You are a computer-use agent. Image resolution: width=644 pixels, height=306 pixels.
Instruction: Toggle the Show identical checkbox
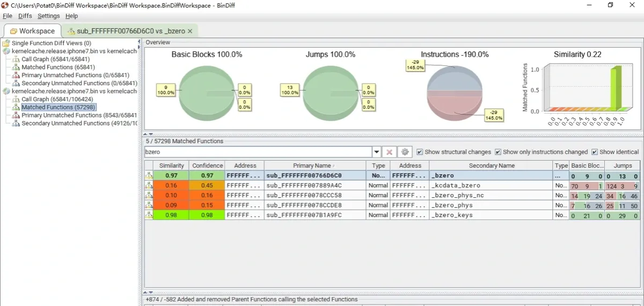tap(595, 152)
